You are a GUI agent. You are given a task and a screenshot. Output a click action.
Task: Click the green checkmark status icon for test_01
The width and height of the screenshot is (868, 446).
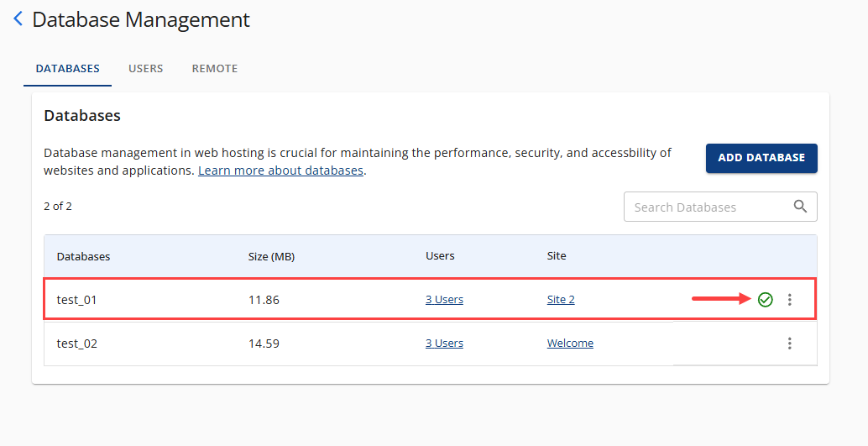pyautogui.click(x=765, y=300)
